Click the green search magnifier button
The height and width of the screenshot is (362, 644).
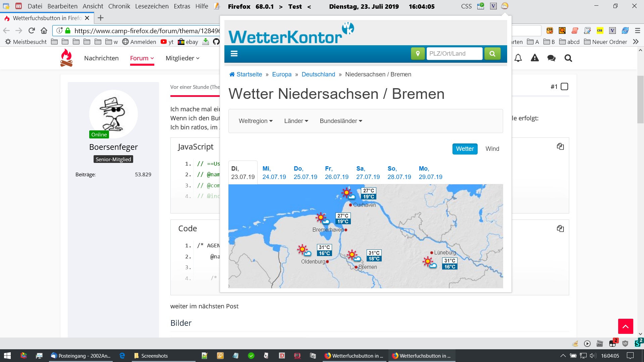[492, 54]
